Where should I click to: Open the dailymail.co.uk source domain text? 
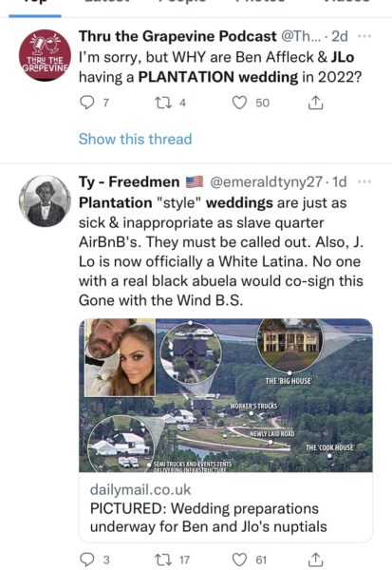(140, 489)
